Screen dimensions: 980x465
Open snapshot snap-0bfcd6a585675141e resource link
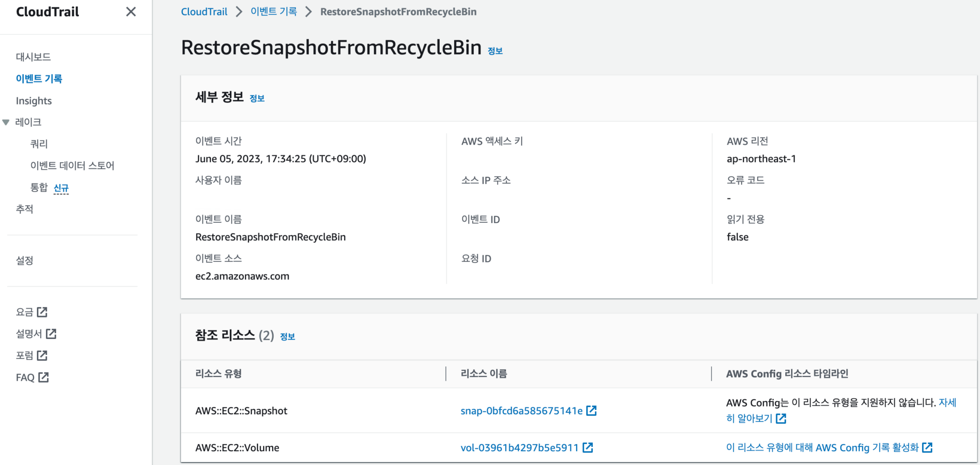(x=521, y=410)
